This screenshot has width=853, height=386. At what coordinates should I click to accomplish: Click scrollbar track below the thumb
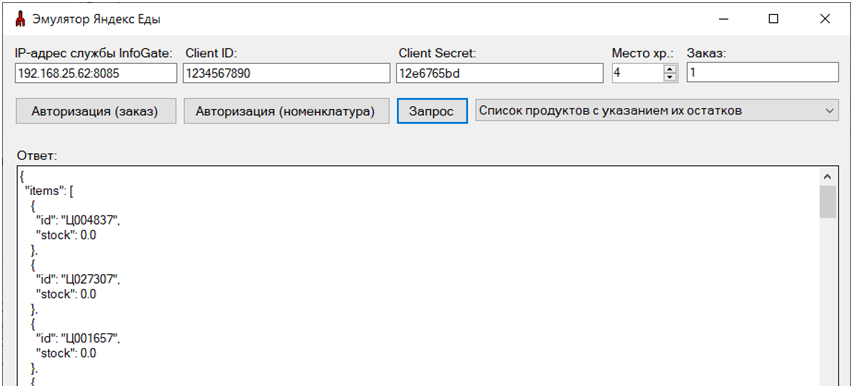click(x=827, y=302)
